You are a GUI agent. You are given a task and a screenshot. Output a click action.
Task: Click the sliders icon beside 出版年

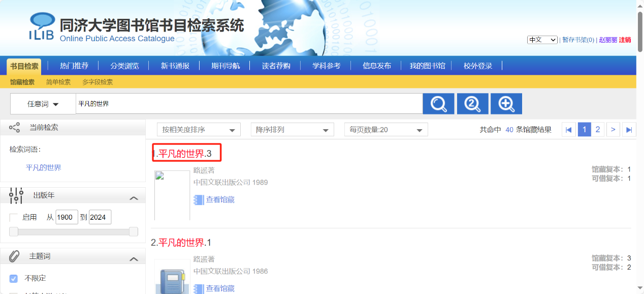(16, 195)
